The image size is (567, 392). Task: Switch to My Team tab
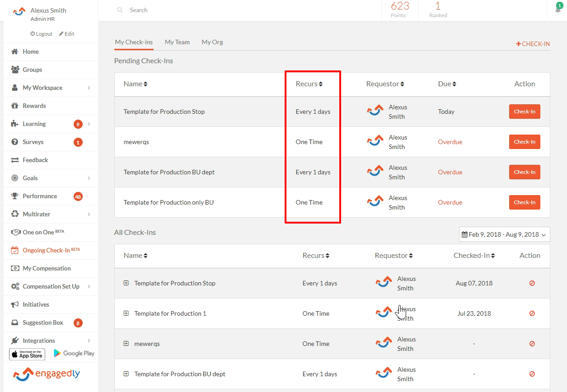point(177,42)
